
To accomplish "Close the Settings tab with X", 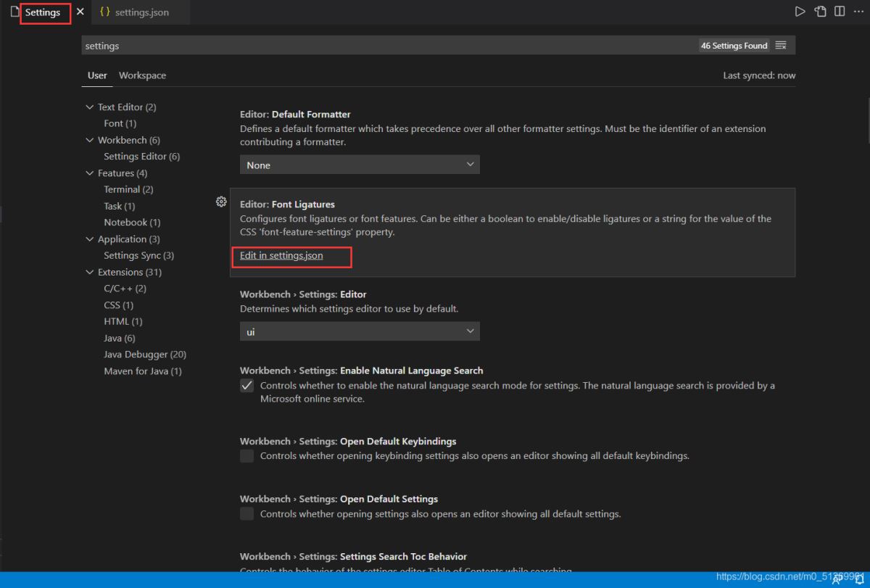I will coord(80,12).
